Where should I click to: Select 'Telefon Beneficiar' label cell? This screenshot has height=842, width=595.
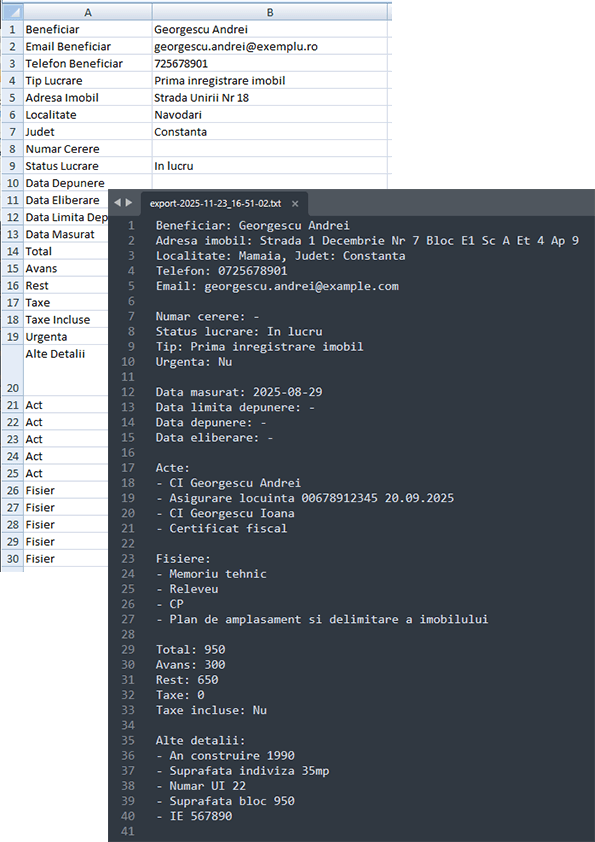88,63
